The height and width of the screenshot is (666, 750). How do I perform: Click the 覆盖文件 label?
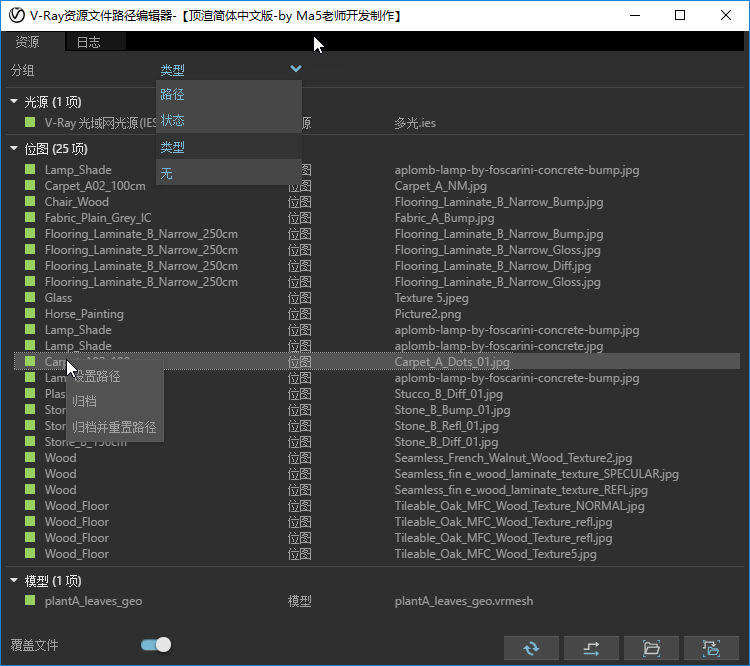pos(34,645)
